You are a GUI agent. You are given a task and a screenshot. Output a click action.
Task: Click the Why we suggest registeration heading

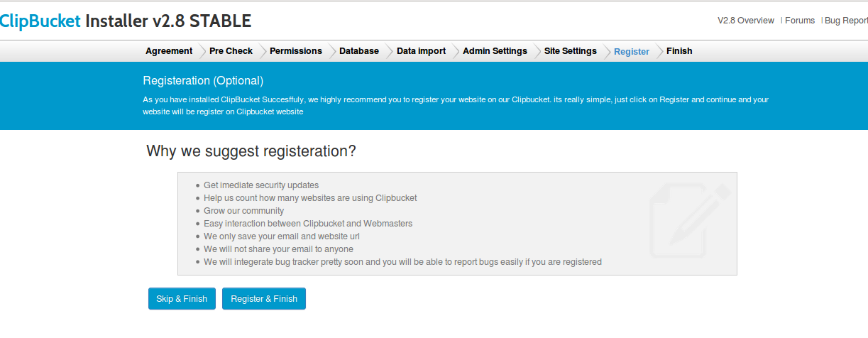(251, 151)
